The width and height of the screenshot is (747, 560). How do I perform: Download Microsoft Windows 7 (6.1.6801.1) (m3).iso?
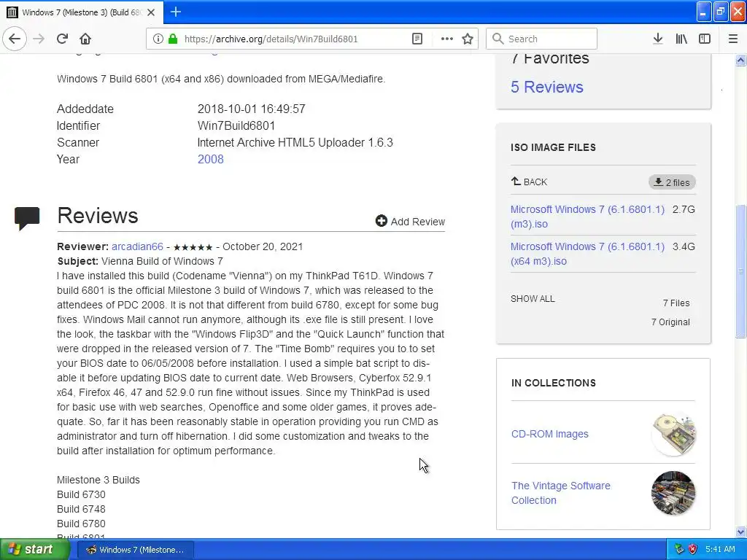point(587,217)
